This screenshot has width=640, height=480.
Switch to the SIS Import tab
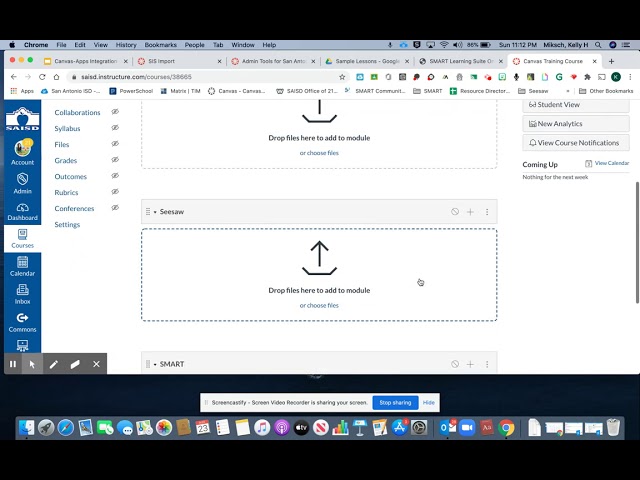(x=180, y=61)
